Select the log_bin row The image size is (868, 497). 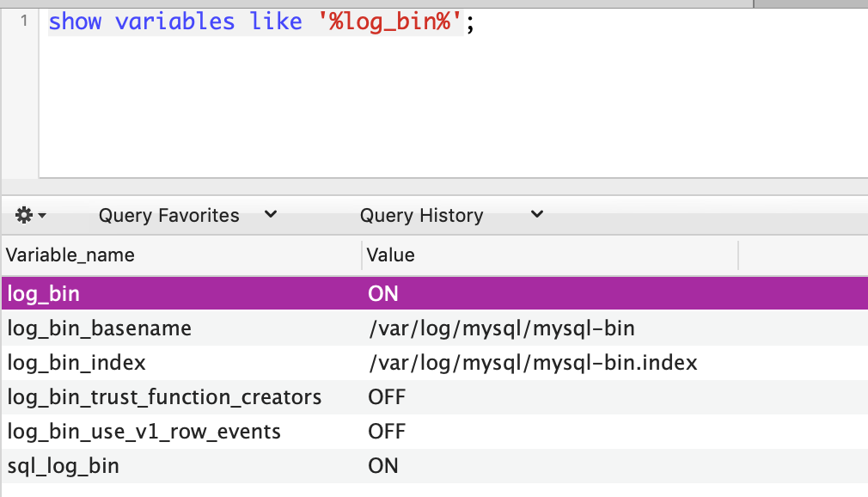435,293
